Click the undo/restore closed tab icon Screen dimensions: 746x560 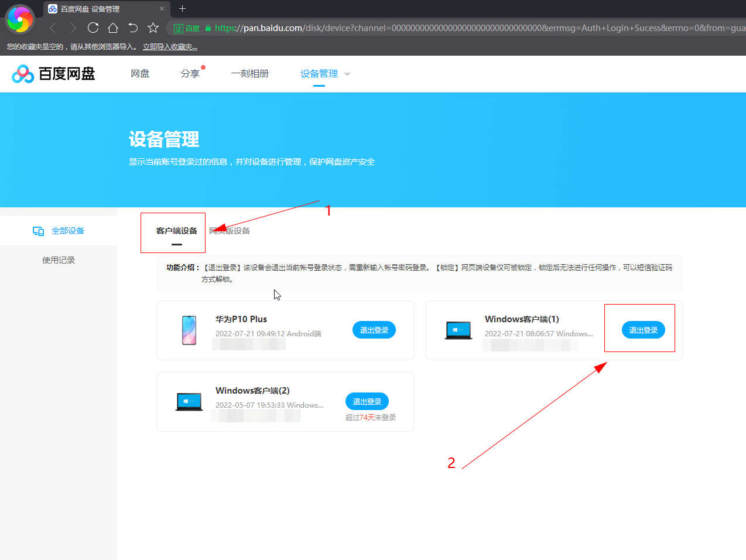click(x=133, y=28)
